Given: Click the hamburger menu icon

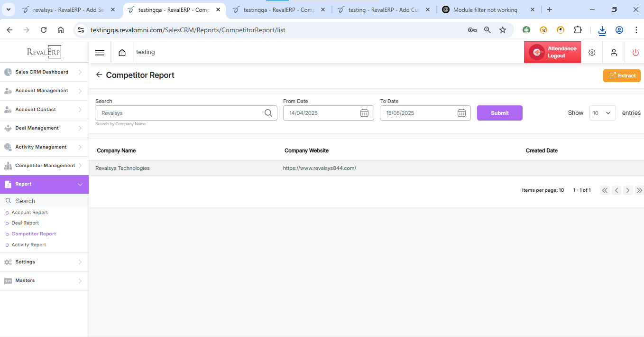Looking at the screenshot, I should click(100, 53).
